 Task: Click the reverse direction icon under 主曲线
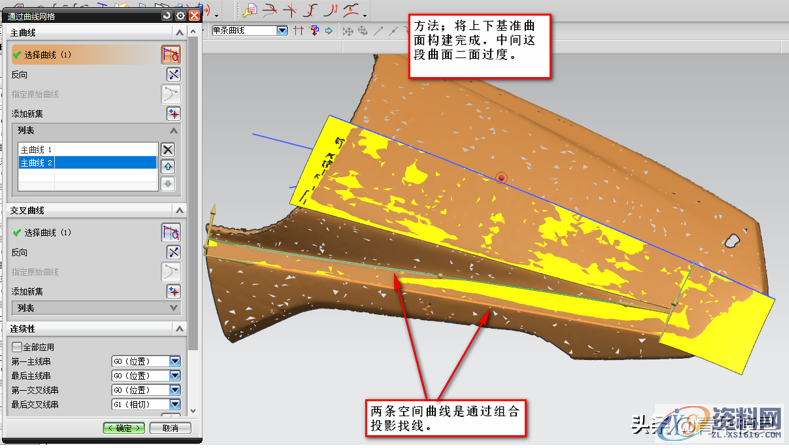tap(172, 75)
